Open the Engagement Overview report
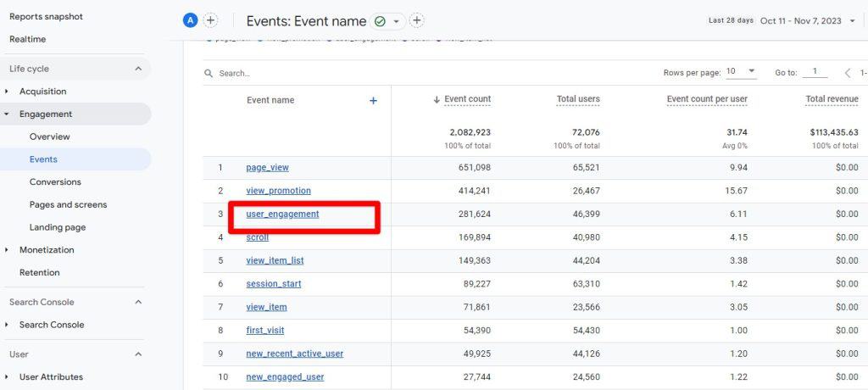Image resolution: width=868 pixels, height=390 pixels. click(50, 136)
